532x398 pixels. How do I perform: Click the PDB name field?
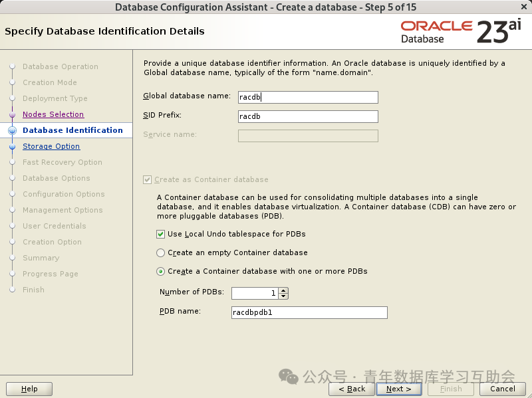tap(309, 312)
